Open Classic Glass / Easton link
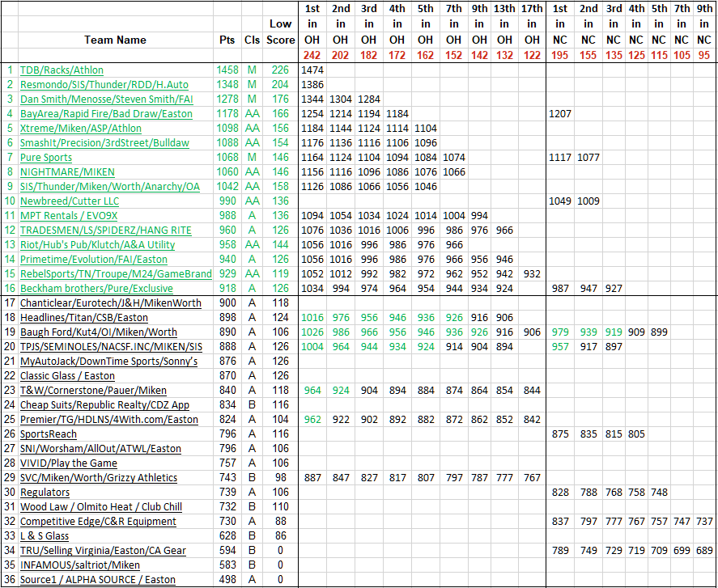The image size is (718, 588). (67, 375)
